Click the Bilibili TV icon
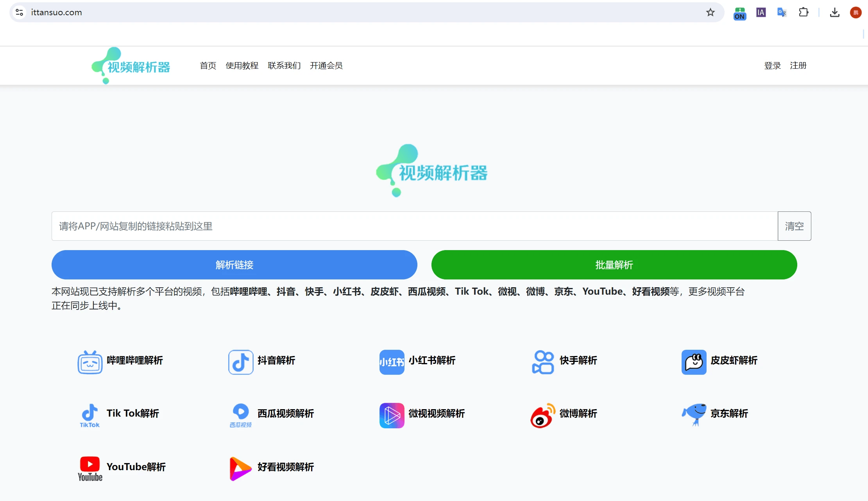The image size is (868, 501). click(90, 362)
